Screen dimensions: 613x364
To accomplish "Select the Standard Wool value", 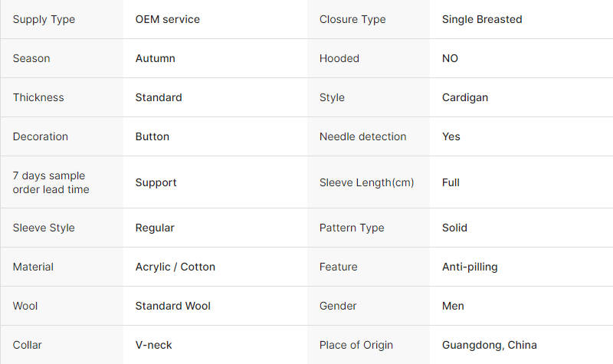I will pyautogui.click(x=172, y=306).
